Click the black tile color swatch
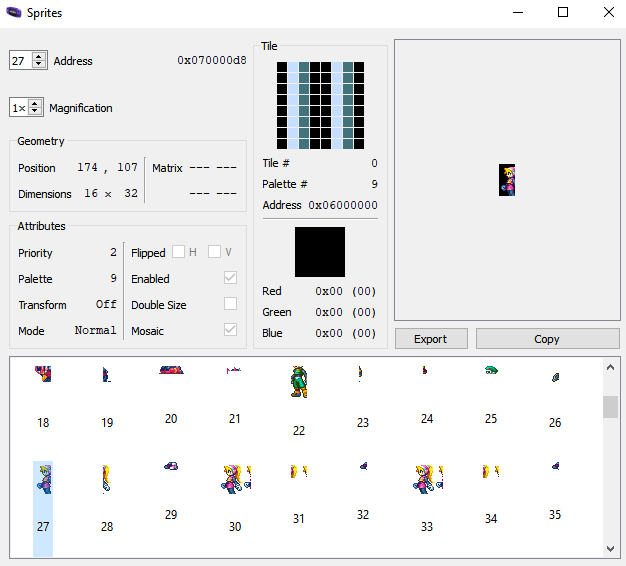Screen dimensions: 626x566 [x=320, y=252]
